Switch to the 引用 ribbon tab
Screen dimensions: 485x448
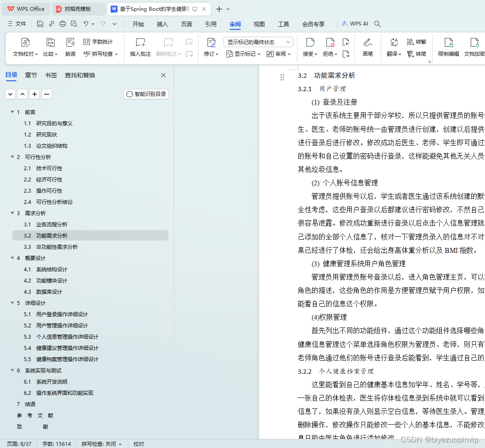[x=211, y=24]
